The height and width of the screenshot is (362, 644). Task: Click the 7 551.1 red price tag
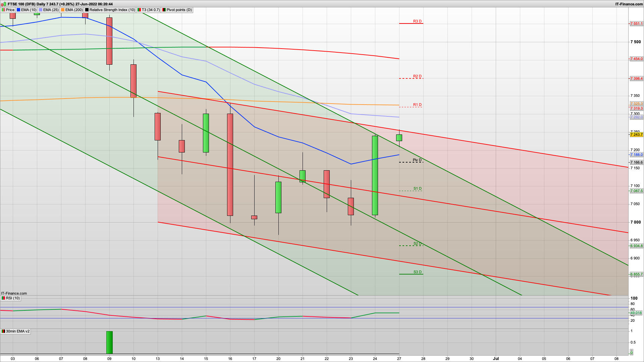point(636,24)
